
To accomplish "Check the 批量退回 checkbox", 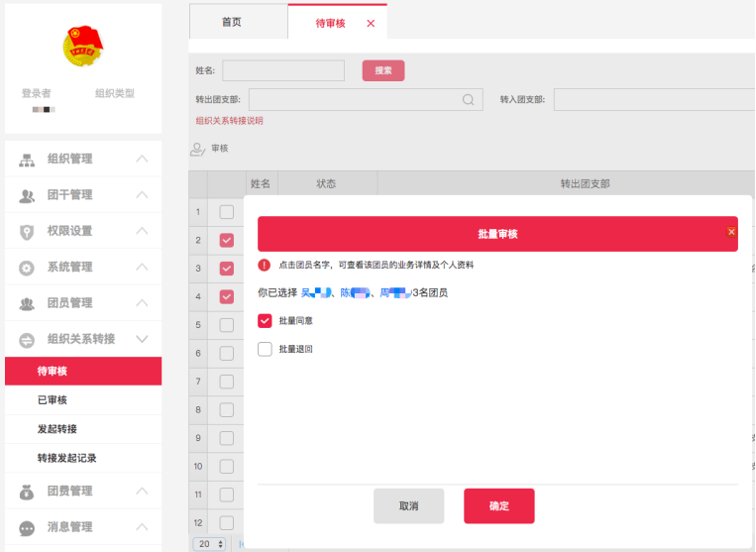I will [x=265, y=349].
